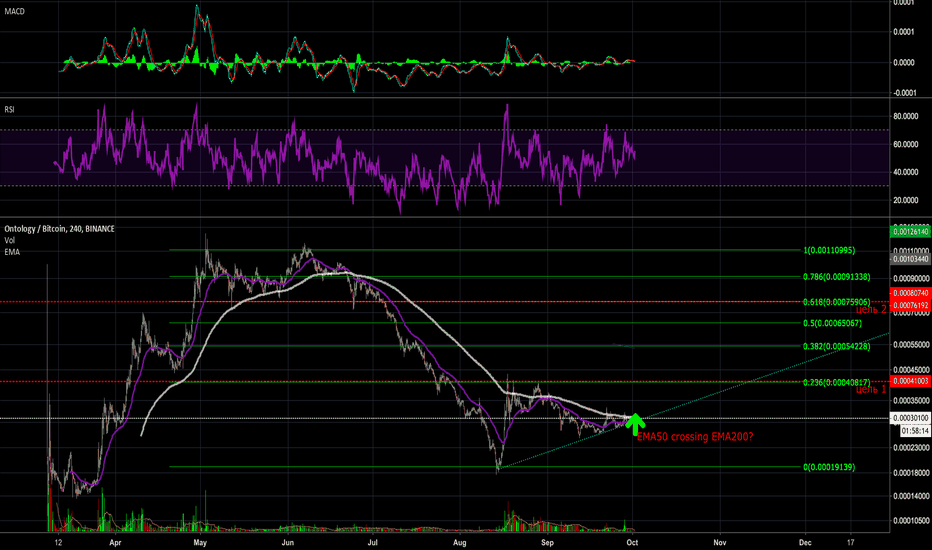This screenshot has height=550, width=932.
Task: Click 0.00023000 on the price axis
Action: [911, 447]
